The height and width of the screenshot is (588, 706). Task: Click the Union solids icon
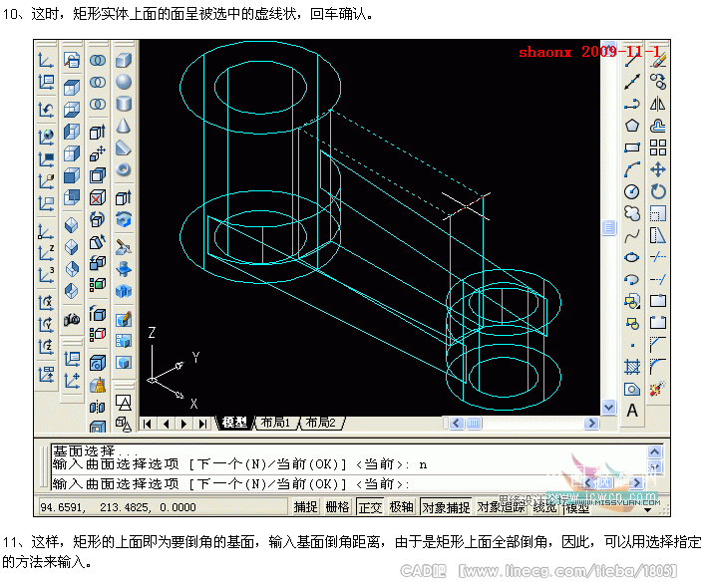[x=98, y=60]
